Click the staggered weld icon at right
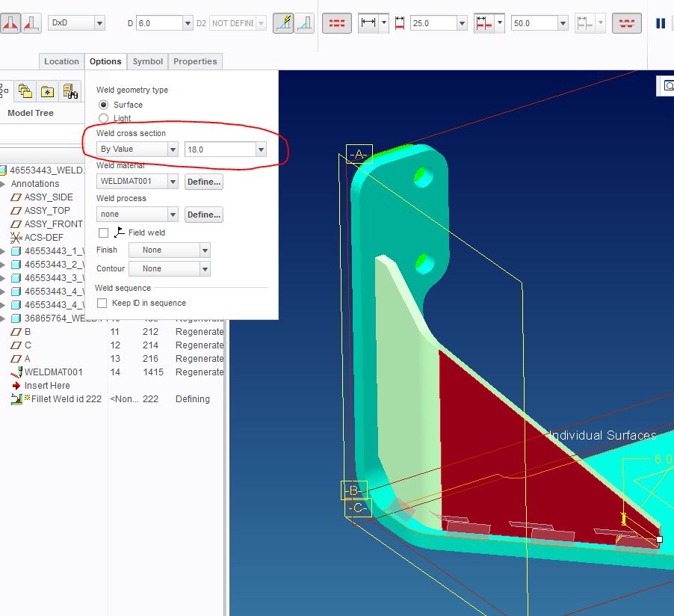Image resolution: width=674 pixels, height=616 pixels. pyautogui.click(x=627, y=23)
